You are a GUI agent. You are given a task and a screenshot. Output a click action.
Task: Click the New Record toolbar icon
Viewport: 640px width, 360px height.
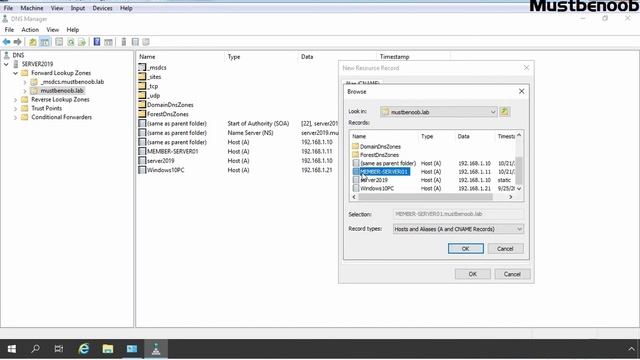click(x=146, y=42)
